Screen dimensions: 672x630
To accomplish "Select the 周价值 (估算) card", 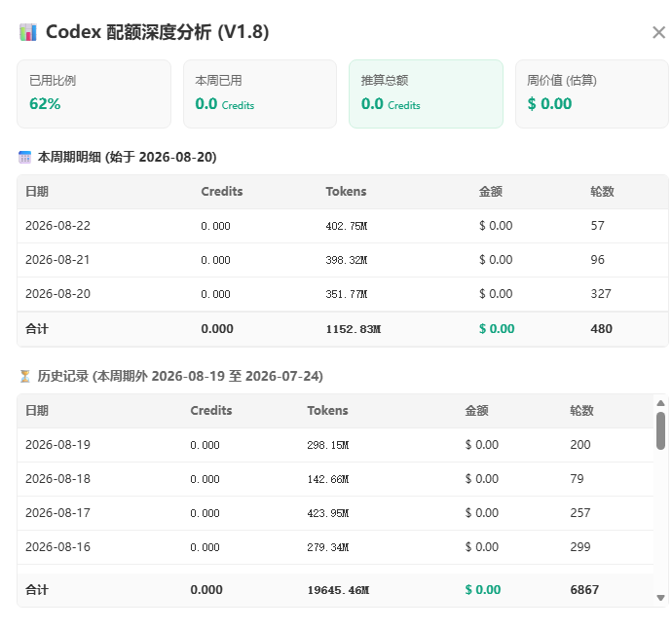I will [592, 93].
